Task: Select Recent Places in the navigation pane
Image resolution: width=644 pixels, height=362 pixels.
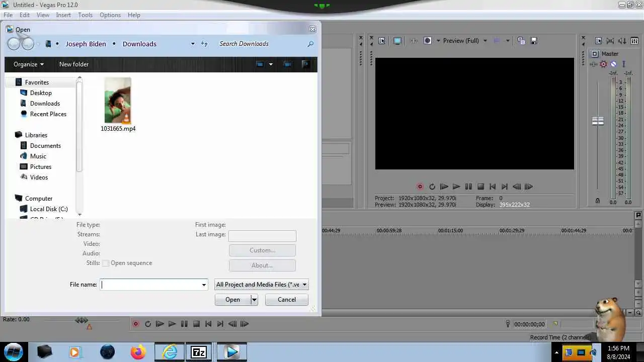Action: (48, 114)
